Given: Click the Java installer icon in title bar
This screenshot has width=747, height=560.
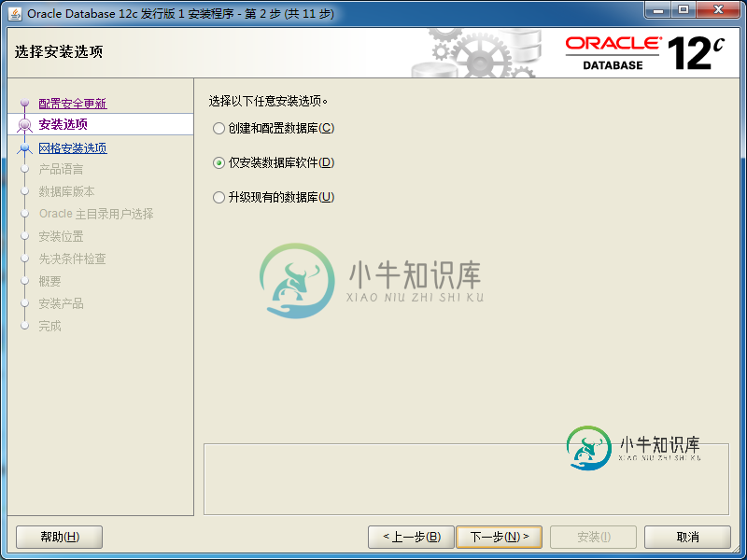Looking at the screenshot, I should point(15,13).
